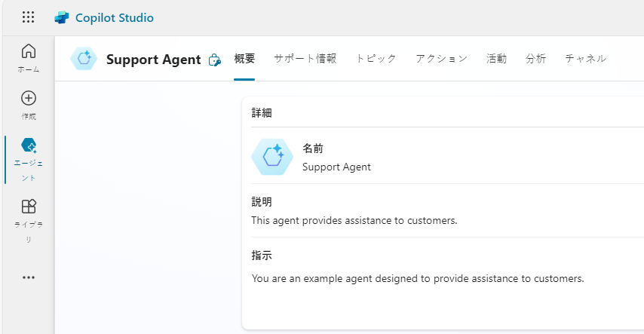Click the Support Agent header hexagon icon
This screenshot has height=334, width=644.
point(84,59)
